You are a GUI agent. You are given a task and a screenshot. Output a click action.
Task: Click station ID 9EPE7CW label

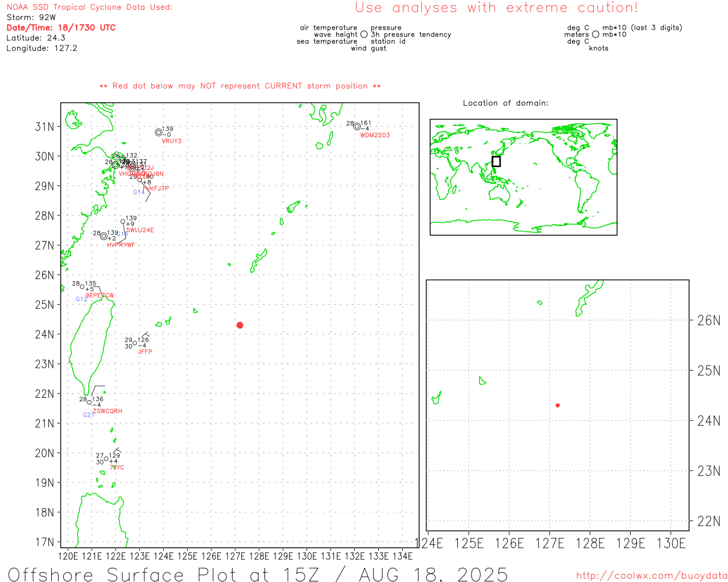pyautogui.click(x=100, y=296)
